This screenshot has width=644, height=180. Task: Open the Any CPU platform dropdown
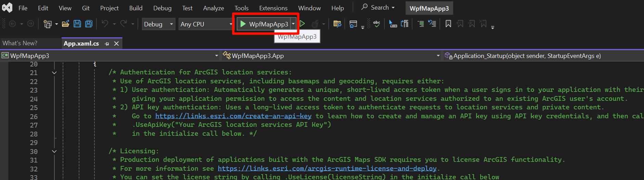pyautogui.click(x=206, y=24)
